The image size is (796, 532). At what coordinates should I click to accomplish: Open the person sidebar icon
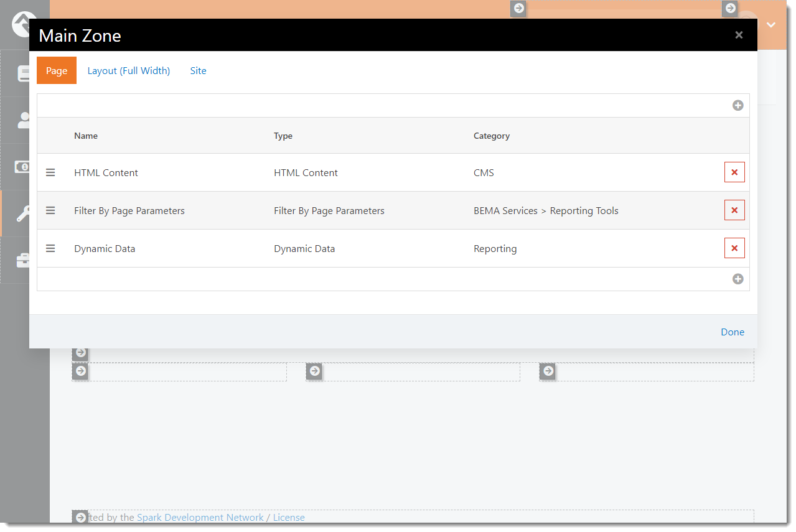24,120
